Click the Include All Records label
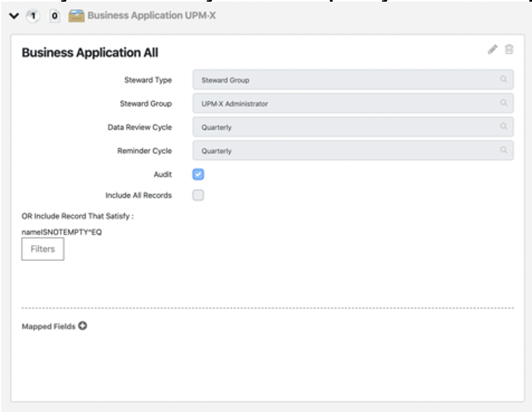This screenshot has height=412, width=532. pos(139,195)
